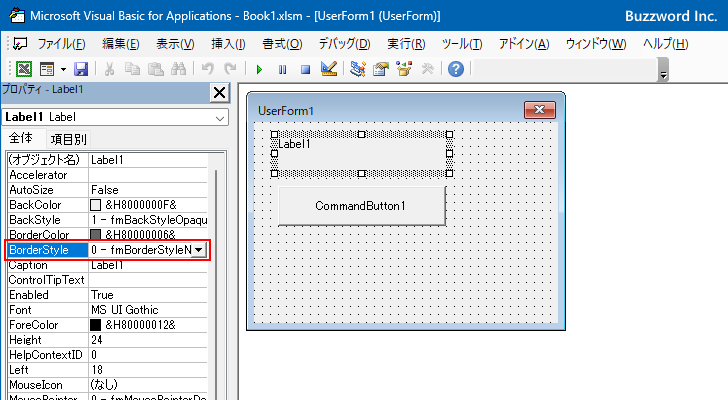Open Find with the binoculars icon
Screen dimensions: 728x400
178,69
